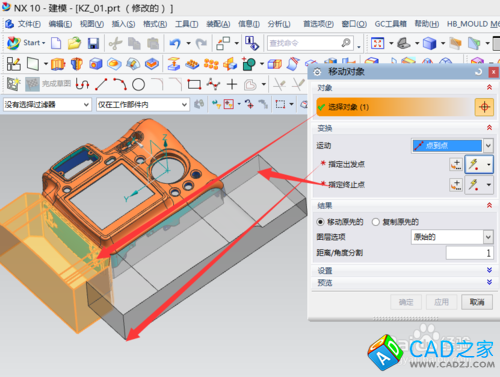Click the Open folder icon
The width and height of the screenshot is (500, 377).
[74, 43]
